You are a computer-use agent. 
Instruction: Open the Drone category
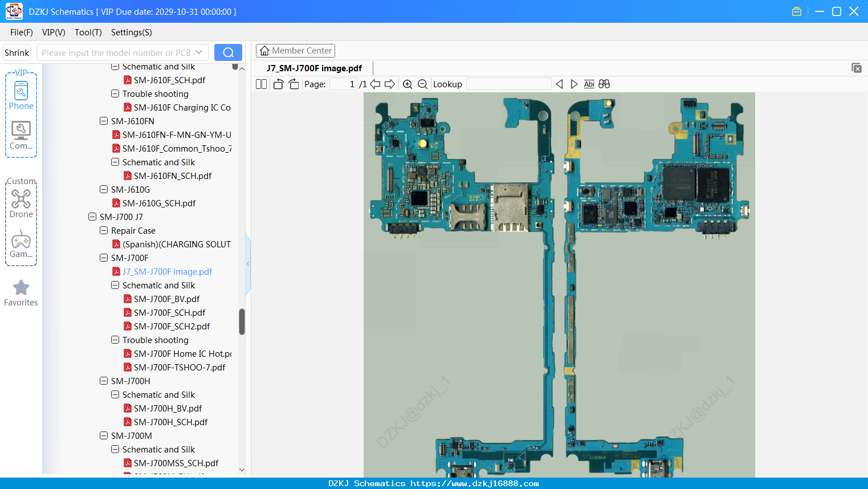click(21, 203)
